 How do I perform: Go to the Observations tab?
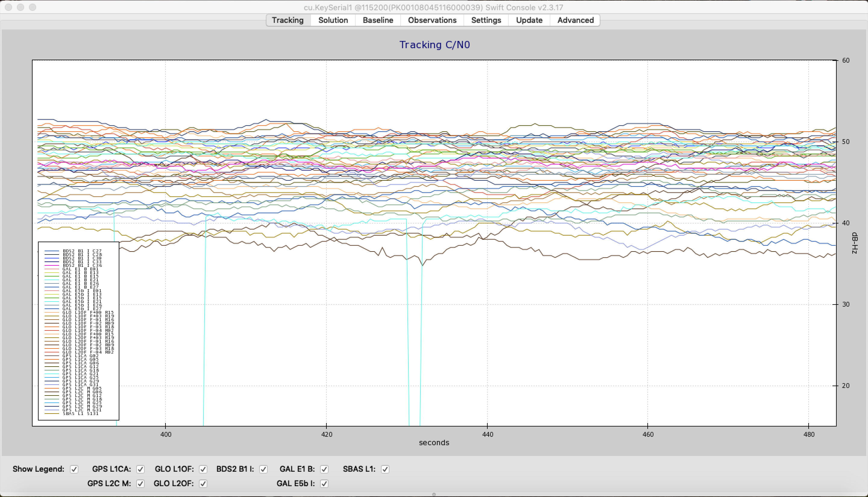coord(432,20)
